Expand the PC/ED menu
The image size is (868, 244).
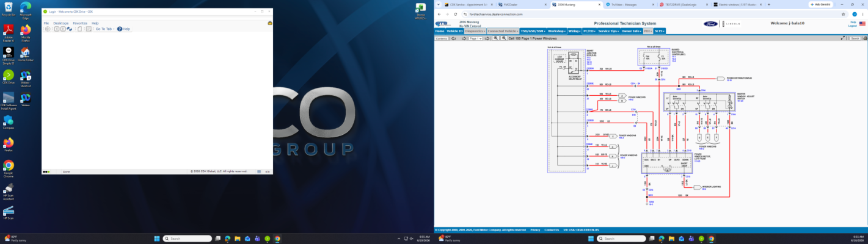coord(589,30)
